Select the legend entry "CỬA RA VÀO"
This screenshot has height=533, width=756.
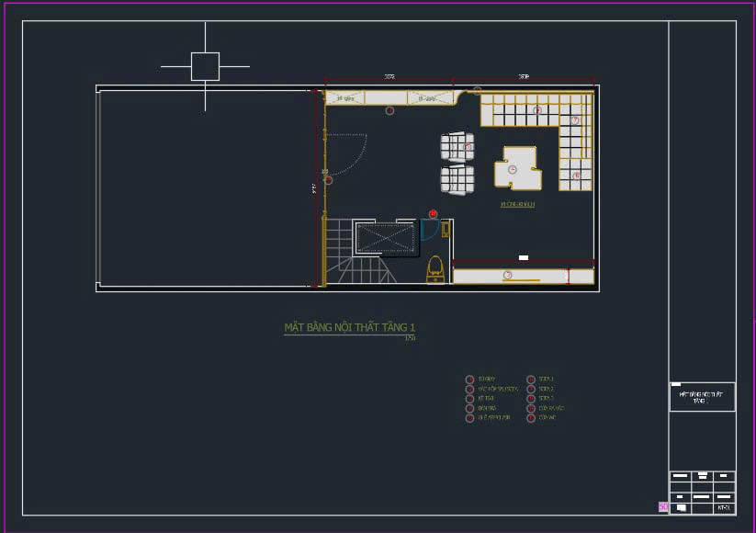pyautogui.click(x=551, y=408)
